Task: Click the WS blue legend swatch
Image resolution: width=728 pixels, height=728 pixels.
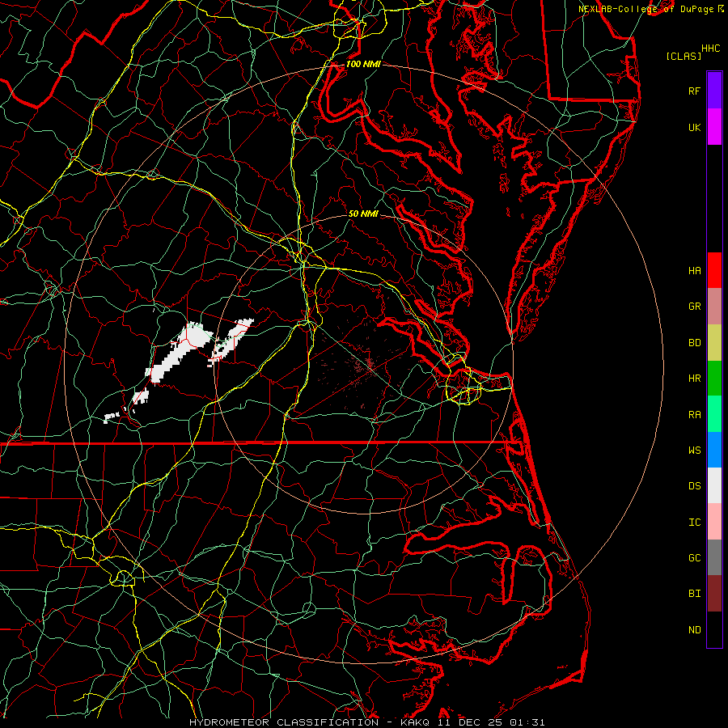Action: 714,450
